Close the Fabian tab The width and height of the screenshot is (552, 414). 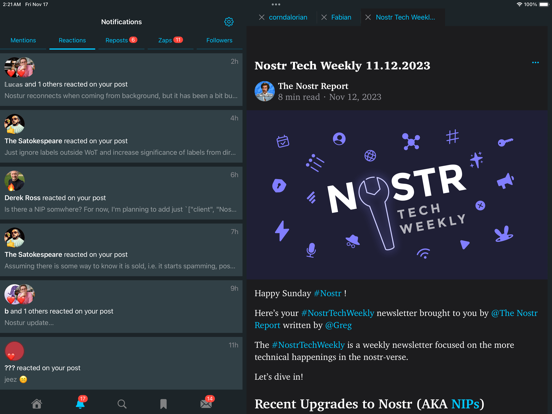(324, 17)
